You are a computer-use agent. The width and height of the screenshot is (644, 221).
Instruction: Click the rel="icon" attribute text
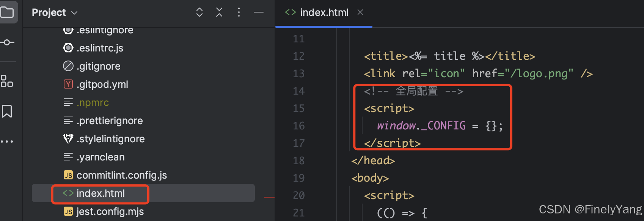coord(434,73)
